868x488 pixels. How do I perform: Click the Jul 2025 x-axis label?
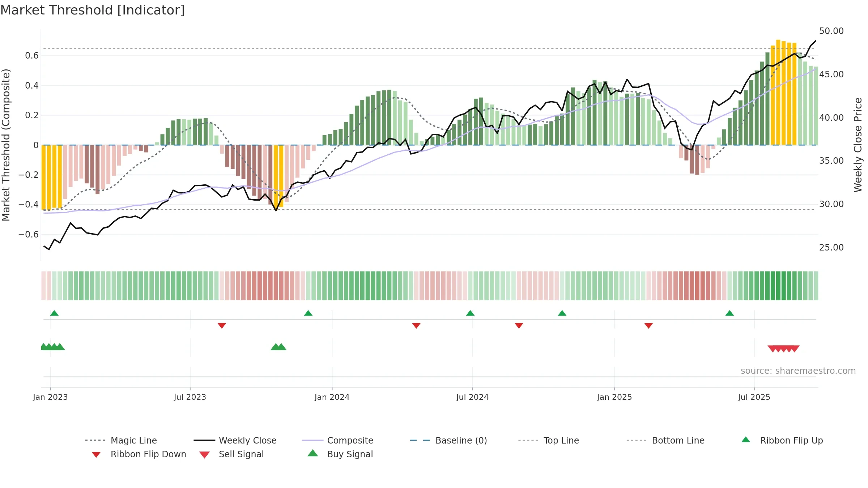[x=754, y=397]
